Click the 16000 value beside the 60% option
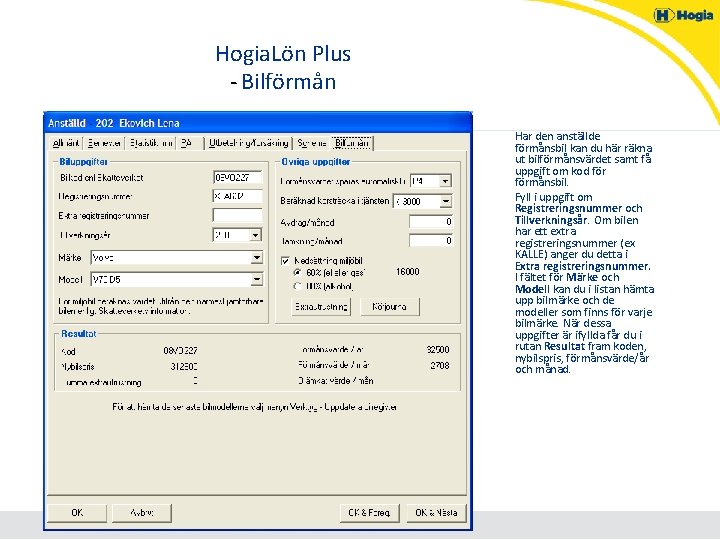 point(408,272)
